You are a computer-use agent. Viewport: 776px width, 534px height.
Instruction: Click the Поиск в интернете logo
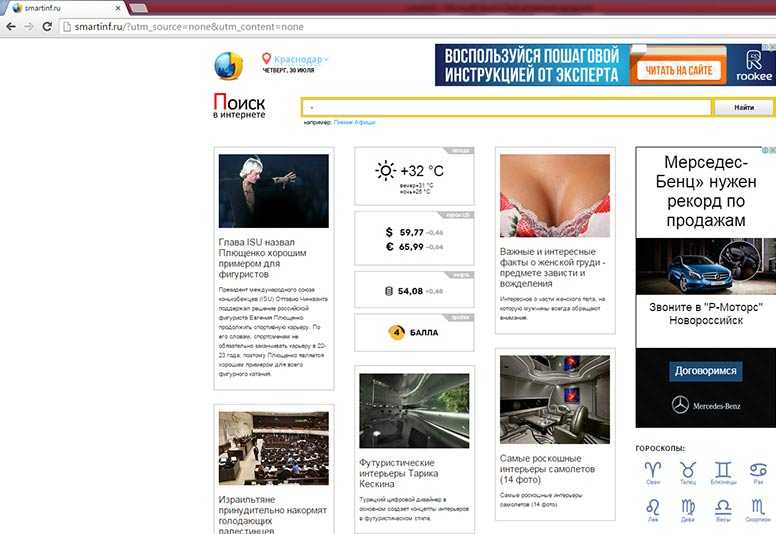click(x=240, y=106)
